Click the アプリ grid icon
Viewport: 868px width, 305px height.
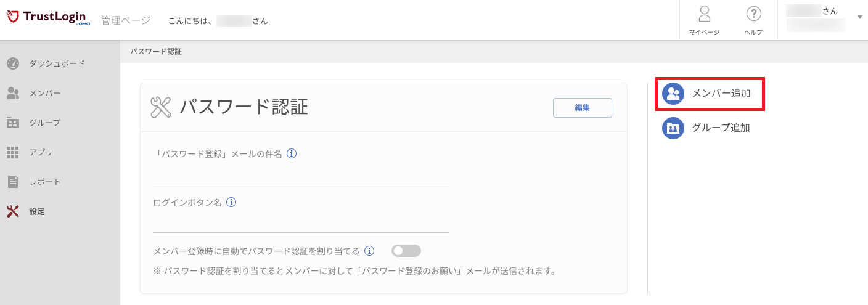pos(13,152)
